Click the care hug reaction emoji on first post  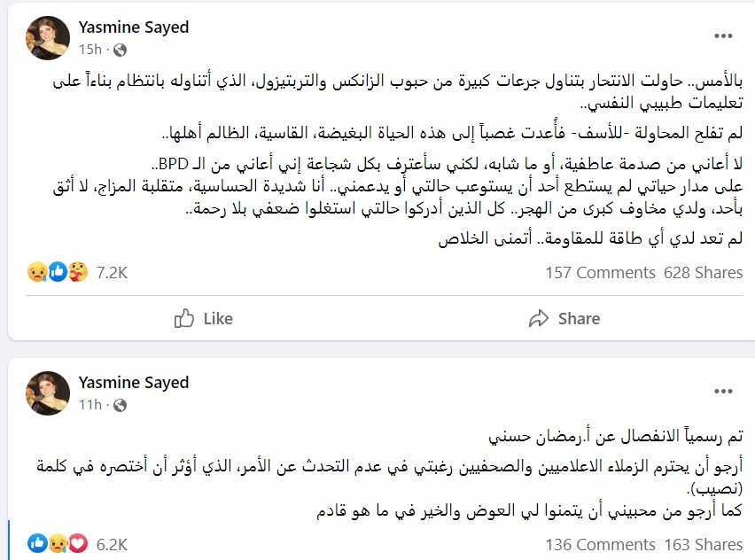pos(79,273)
